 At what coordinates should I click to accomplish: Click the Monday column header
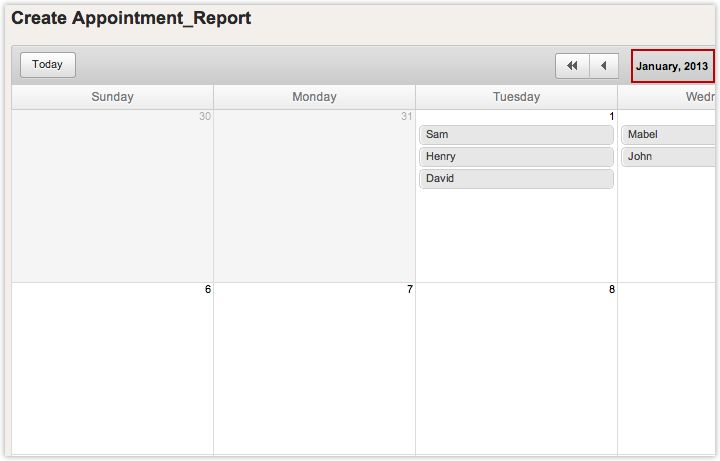pos(314,97)
